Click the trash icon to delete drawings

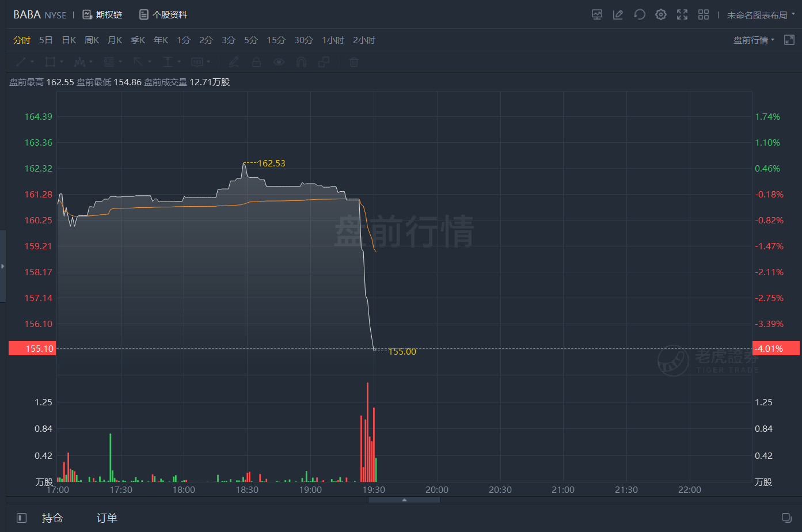tap(354, 62)
